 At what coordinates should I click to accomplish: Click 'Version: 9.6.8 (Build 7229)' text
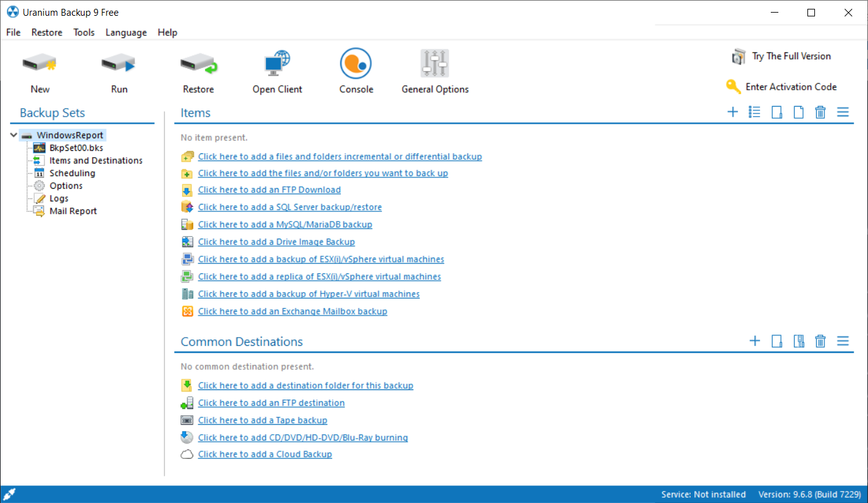pyautogui.click(x=810, y=494)
